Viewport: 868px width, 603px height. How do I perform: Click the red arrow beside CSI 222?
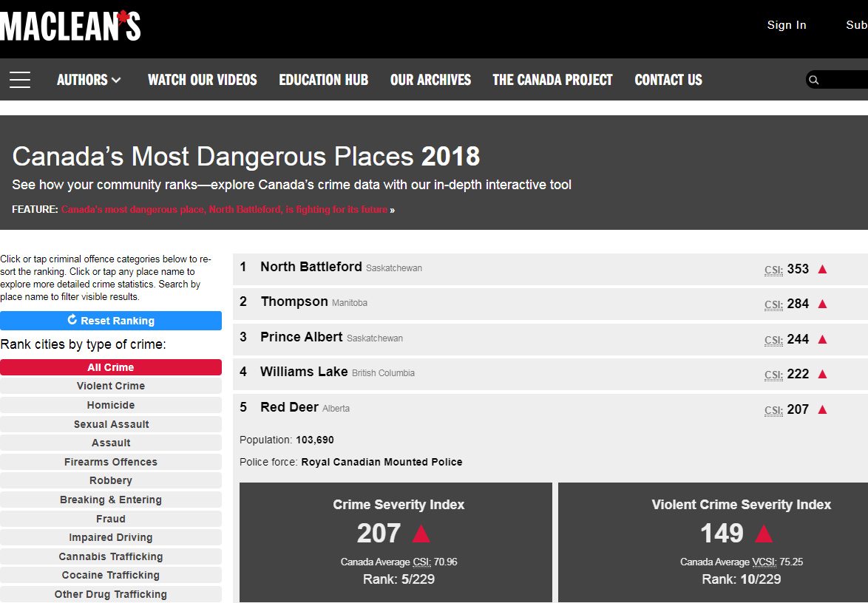(x=823, y=374)
